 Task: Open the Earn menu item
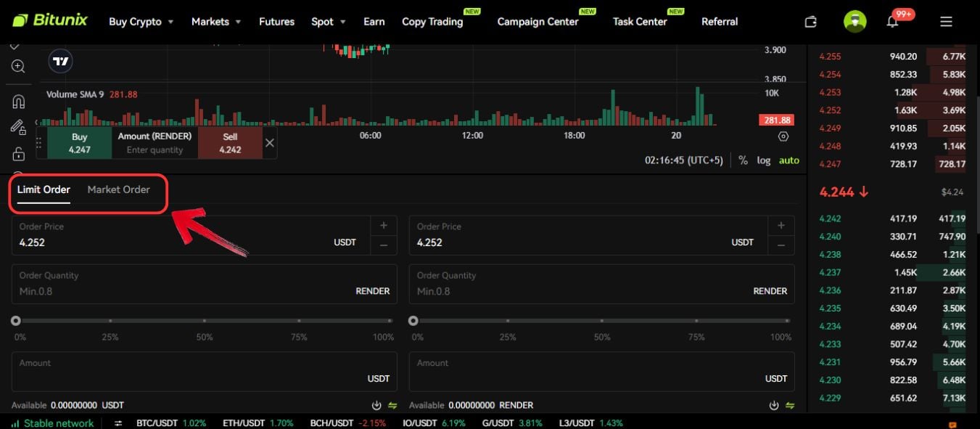point(374,22)
